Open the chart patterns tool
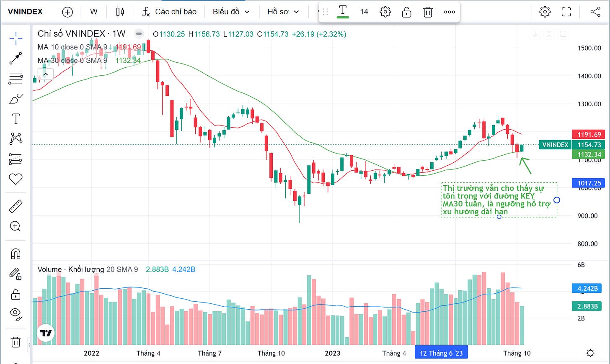Image resolution: width=610 pixels, height=364 pixels. (16, 138)
